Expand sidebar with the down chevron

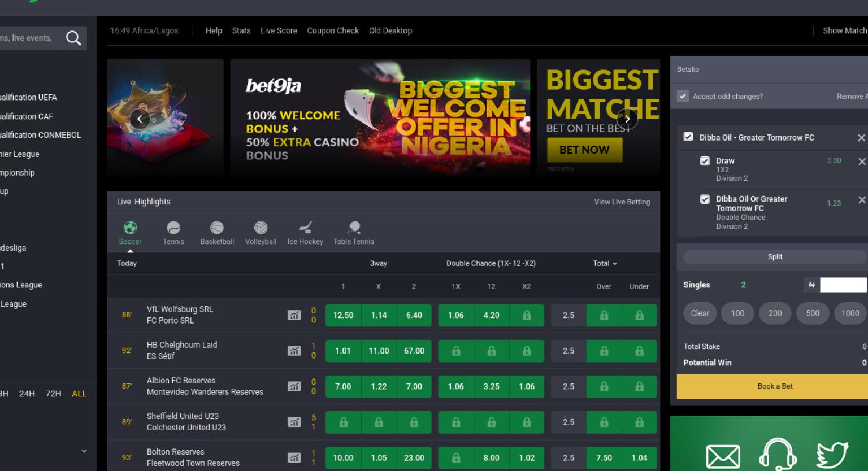point(84,451)
